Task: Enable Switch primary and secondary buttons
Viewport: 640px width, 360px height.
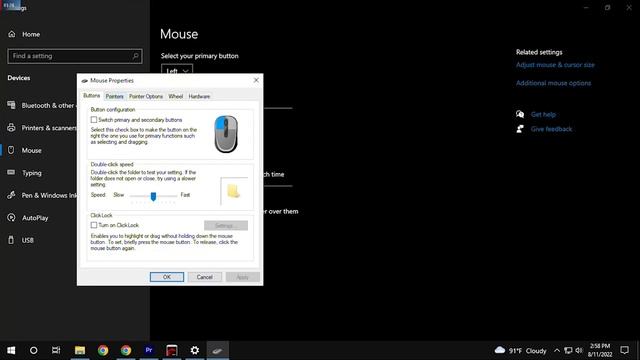Action: [x=94, y=120]
